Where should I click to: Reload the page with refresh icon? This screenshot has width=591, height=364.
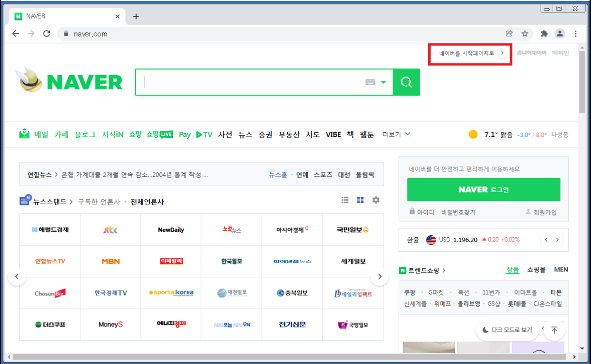click(47, 33)
